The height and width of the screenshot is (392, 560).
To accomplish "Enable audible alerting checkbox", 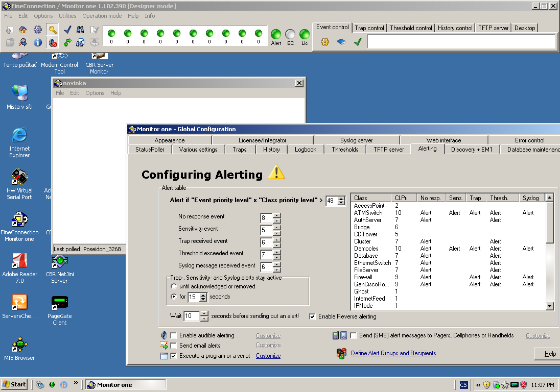I will coord(173,335).
